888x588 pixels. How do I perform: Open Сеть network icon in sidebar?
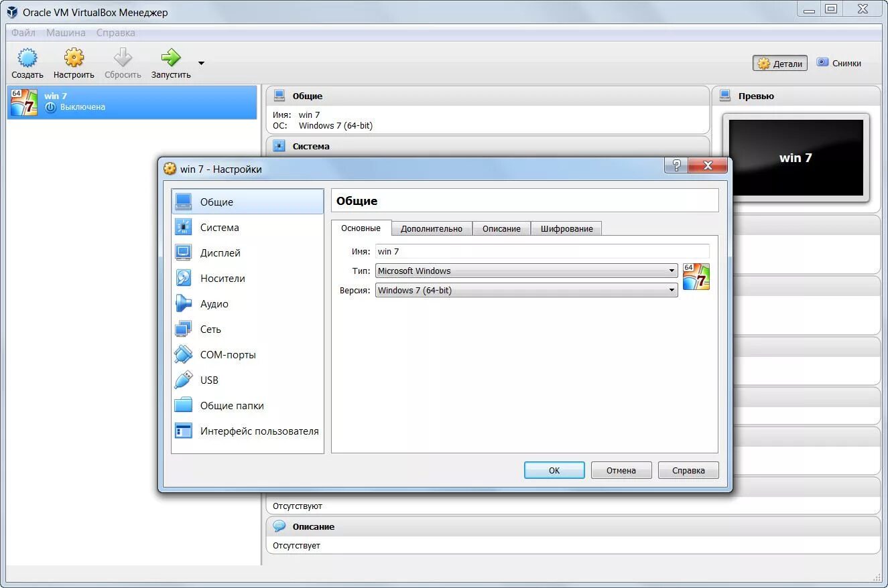tap(183, 329)
